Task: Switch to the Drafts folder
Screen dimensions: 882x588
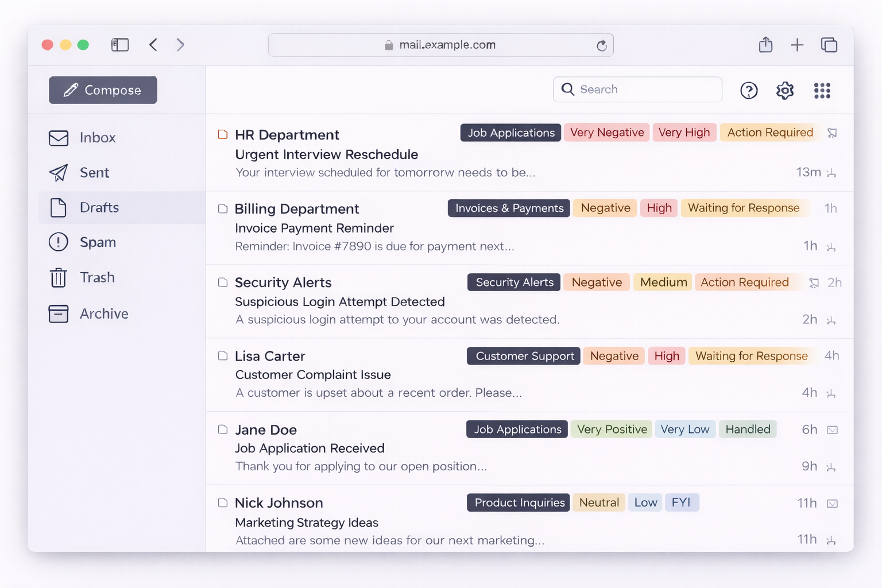Action: [x=99, y=208]
